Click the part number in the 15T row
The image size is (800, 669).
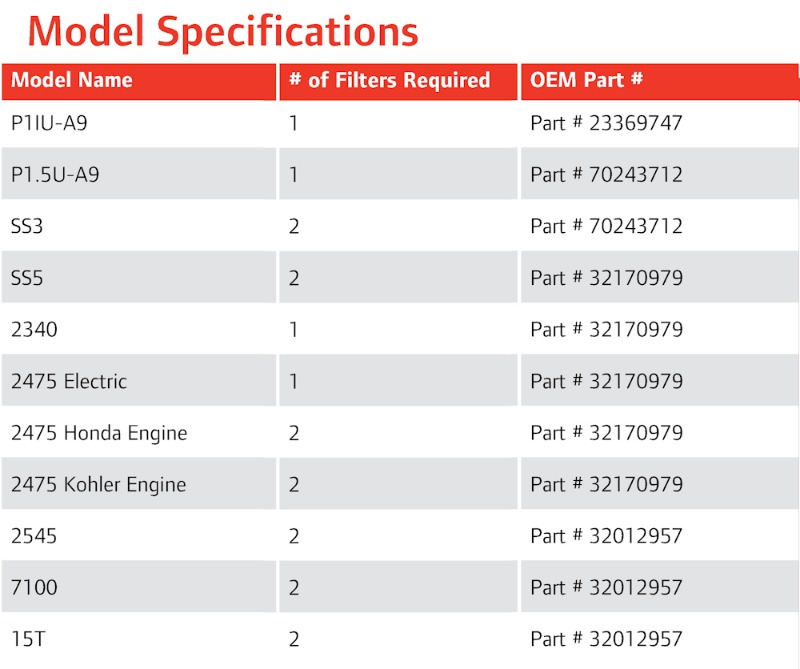(x=606, y=639)
